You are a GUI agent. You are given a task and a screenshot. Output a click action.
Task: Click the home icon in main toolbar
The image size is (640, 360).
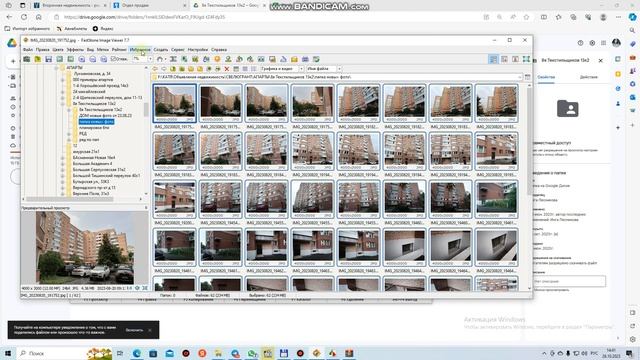click(160, 60)
